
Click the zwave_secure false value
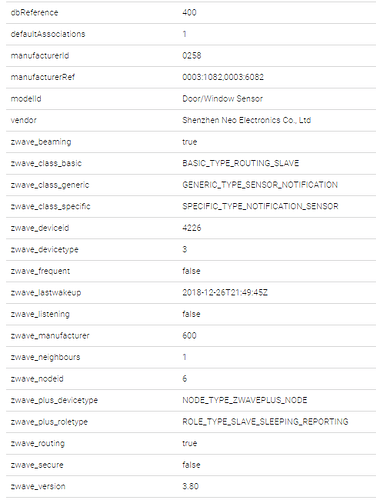pos(191,465)
